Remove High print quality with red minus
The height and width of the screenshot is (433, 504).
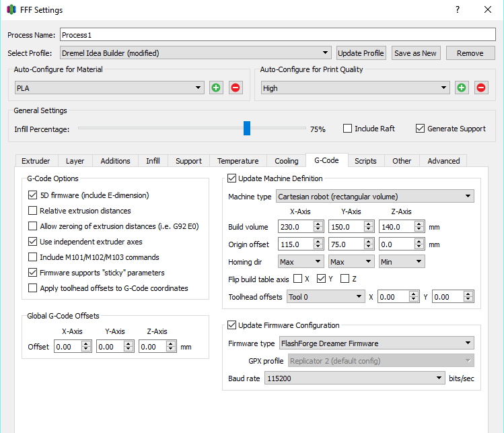(481, 88)
